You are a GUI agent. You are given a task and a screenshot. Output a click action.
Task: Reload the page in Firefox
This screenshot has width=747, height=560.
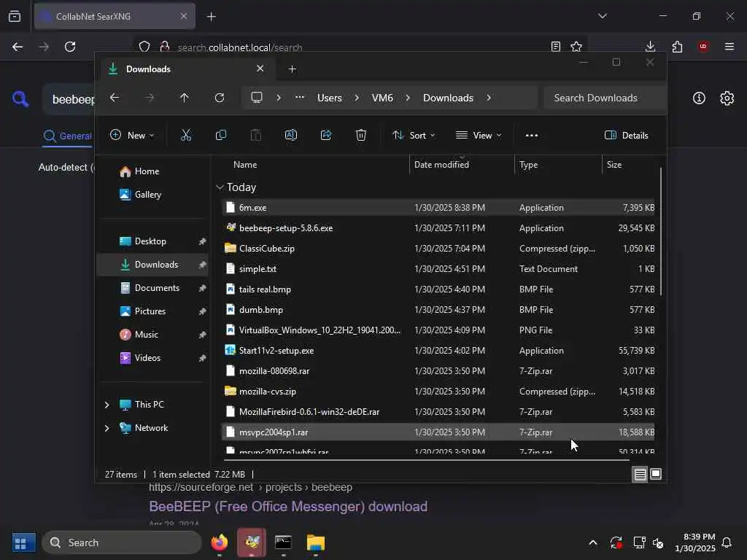pos(70,47)
